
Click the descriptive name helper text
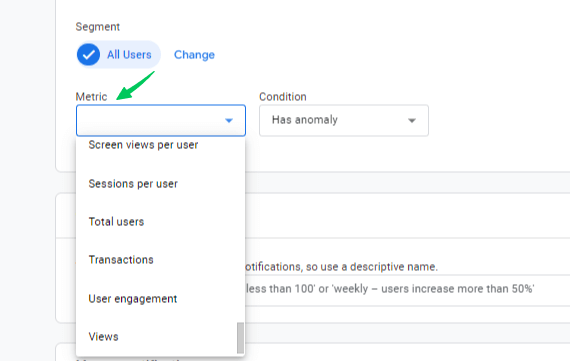click(x=342, y=267)
